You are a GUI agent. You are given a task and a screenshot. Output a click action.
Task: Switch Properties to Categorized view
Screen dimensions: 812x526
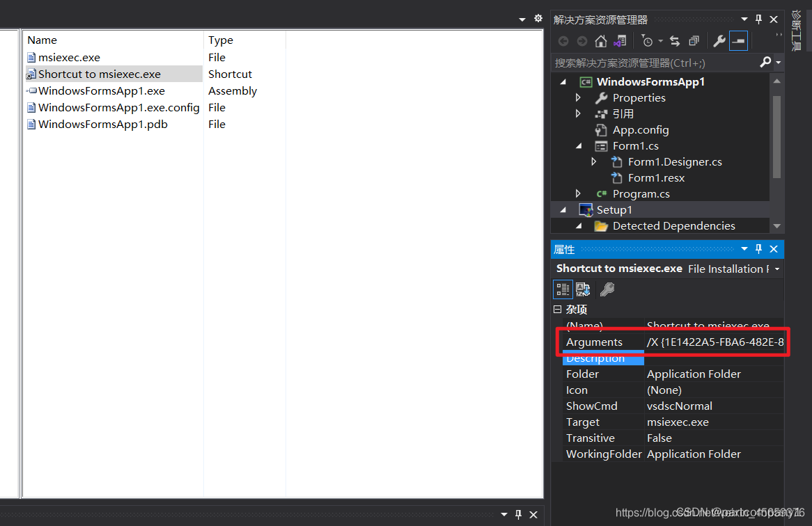(563, 289)
